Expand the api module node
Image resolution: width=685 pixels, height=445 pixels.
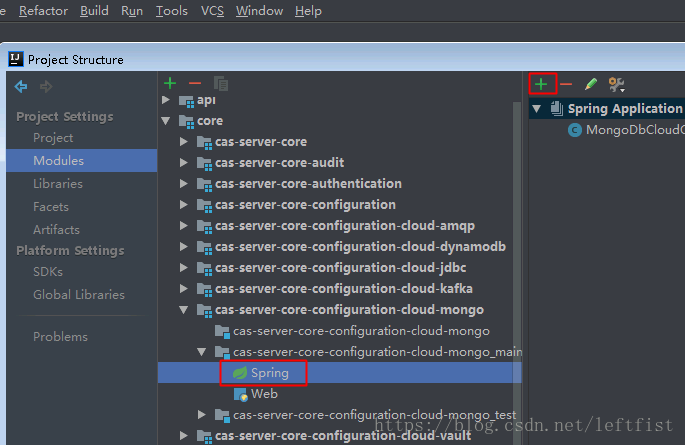point(166,100)
